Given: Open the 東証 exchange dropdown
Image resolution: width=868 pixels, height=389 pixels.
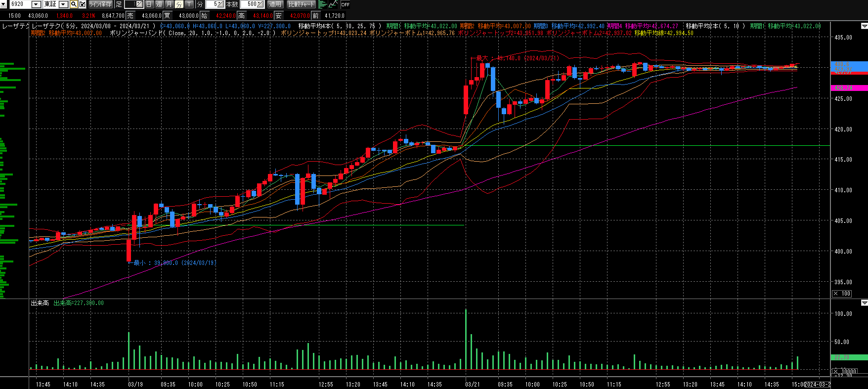Looking at the screenshot, I should tap(63, 4).
